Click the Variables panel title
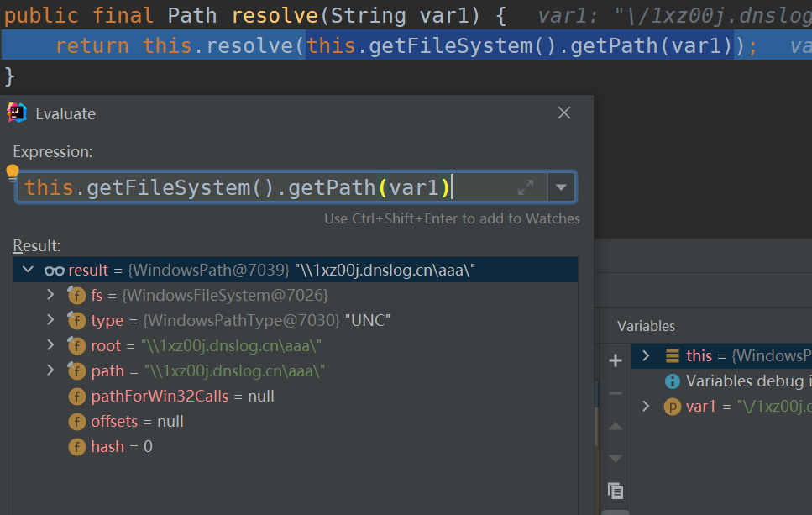Viewport: 812px width, 515px height. click(646, 326)
